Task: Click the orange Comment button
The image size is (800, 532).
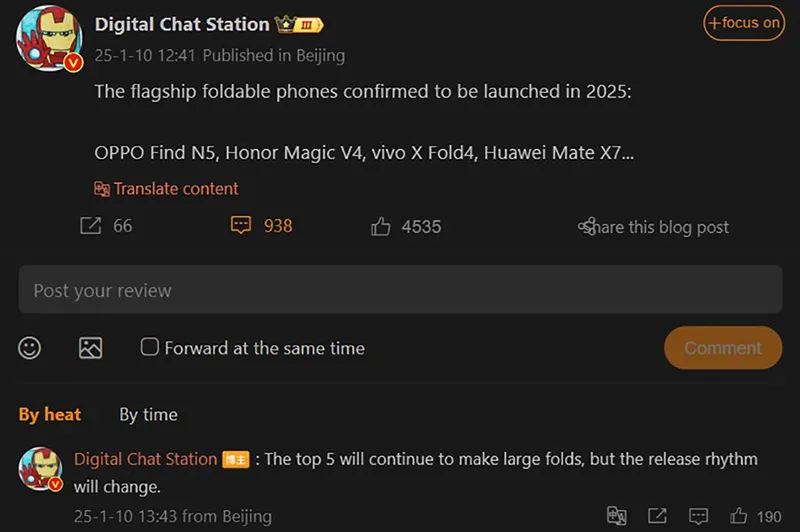Action: click(x=723, y=348)
